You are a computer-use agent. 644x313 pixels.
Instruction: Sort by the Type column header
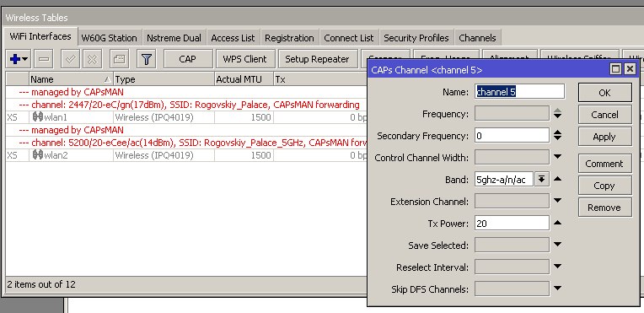[x=164, y=79]
